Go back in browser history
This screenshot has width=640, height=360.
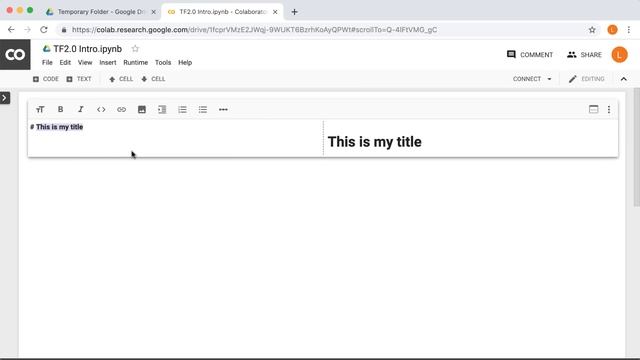coord(11,29)
